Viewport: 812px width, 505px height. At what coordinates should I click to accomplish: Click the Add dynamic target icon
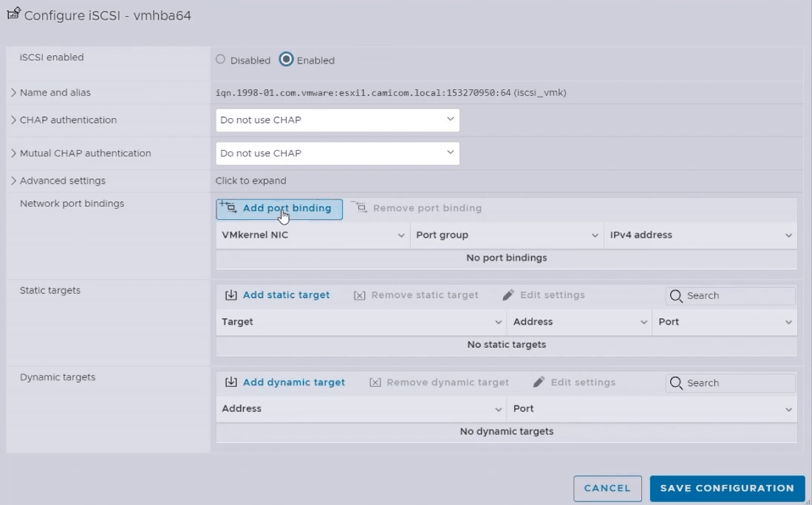coord(231,382)
